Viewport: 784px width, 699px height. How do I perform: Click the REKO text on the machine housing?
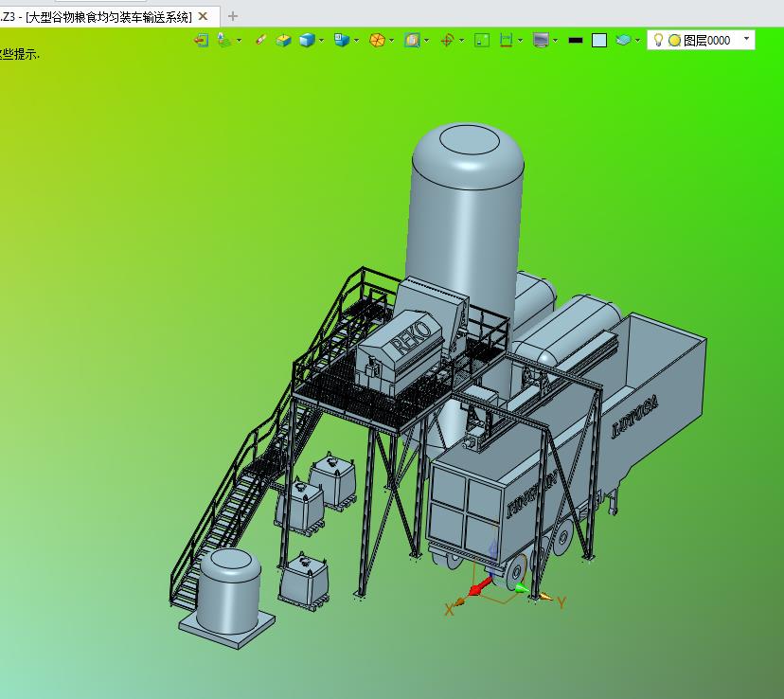(411, 337)
